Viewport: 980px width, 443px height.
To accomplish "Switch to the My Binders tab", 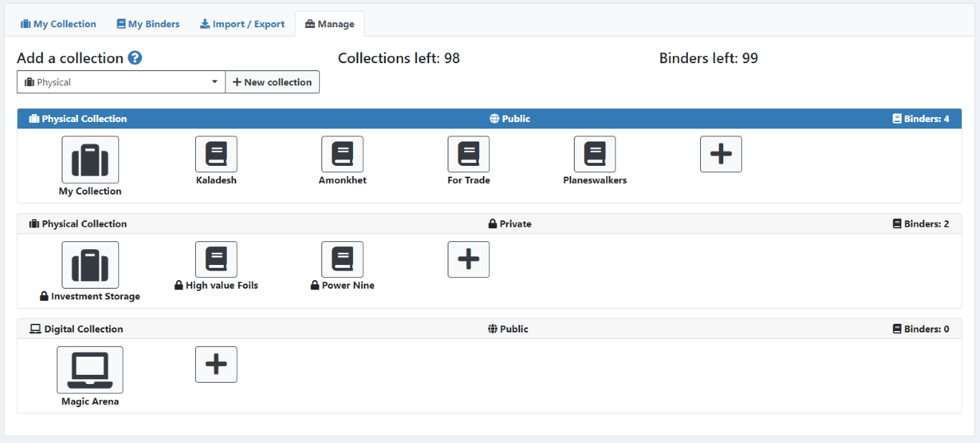I will pyautogui.click(x=148, y=24).
